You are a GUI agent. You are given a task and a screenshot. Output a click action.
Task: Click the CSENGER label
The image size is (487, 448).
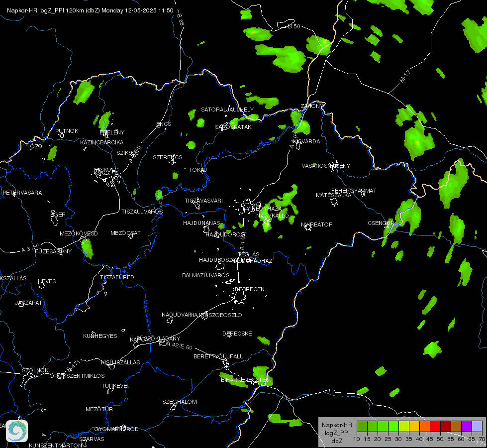pyautogui.click(x=381, y=223)
